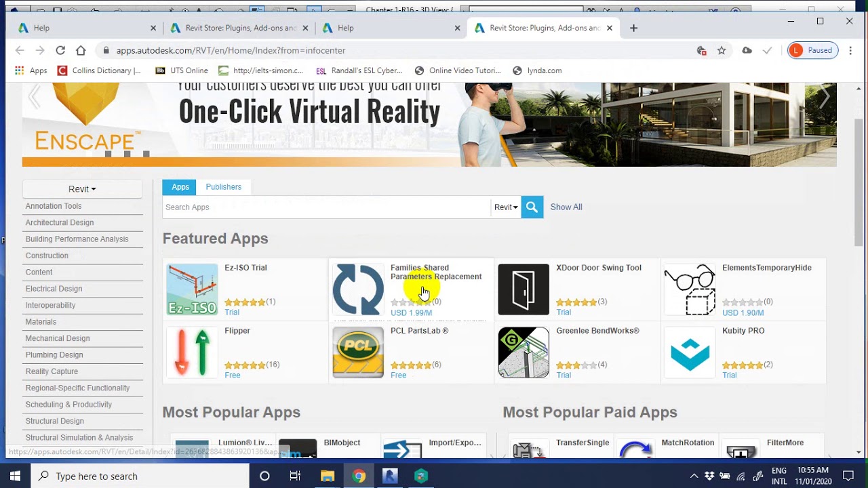Viewport: 868px width, 488px height.
Task: Open Regional-Specific Functionality category
Action: [77, 388]
